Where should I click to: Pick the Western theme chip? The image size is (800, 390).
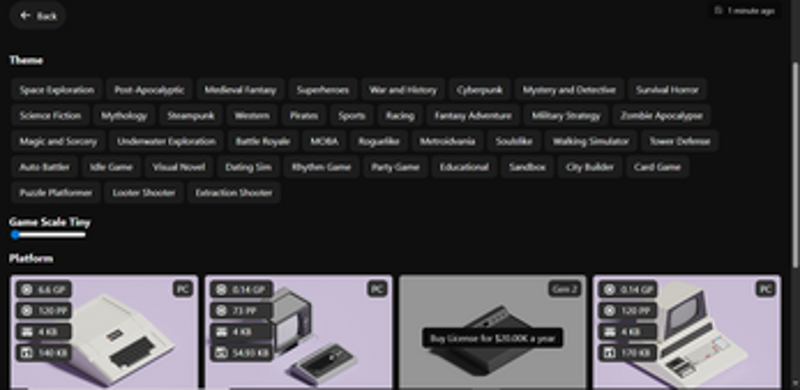point(252,115)
